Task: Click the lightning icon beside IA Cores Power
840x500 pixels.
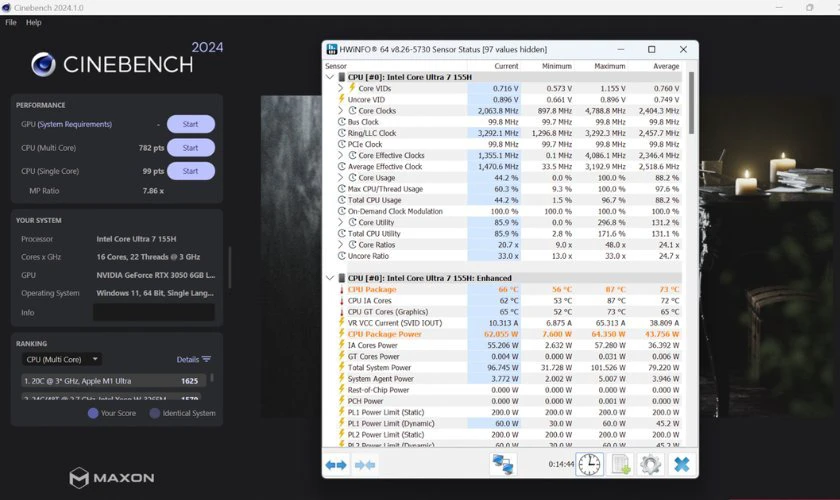Action: click(x=341, y=345)
